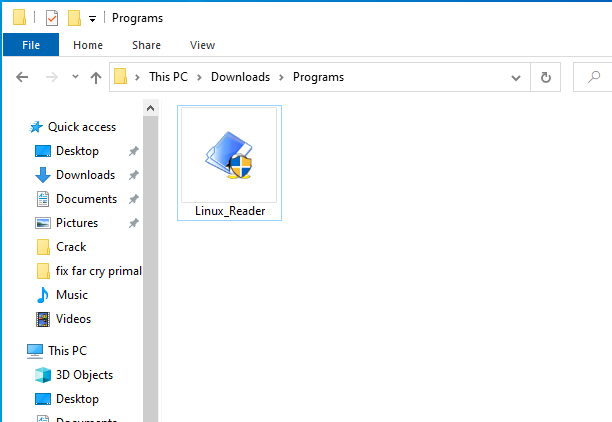This screenshot has height=422, width=612.
Task: Open Pictures in Quick access
Action: pyautogui.click(x=77, y=223)
